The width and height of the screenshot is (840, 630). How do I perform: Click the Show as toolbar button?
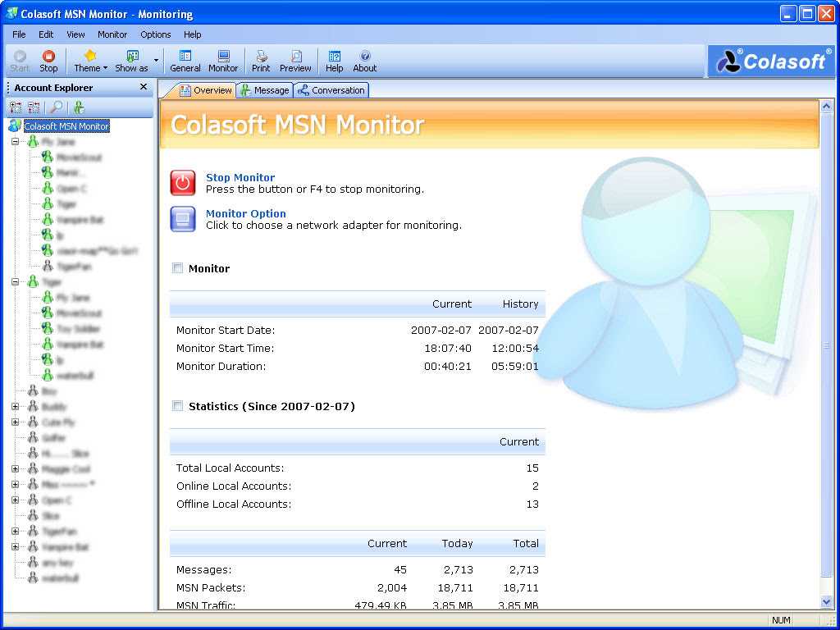132,61
